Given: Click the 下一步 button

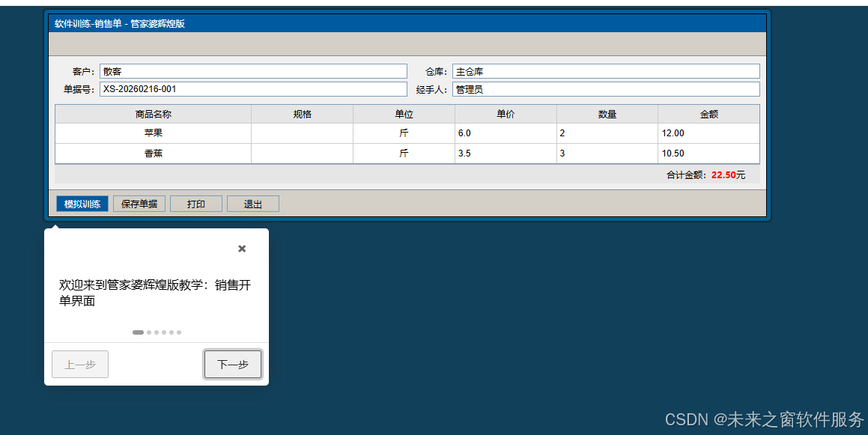Looking at the screenshot, I should pos(233,364).
